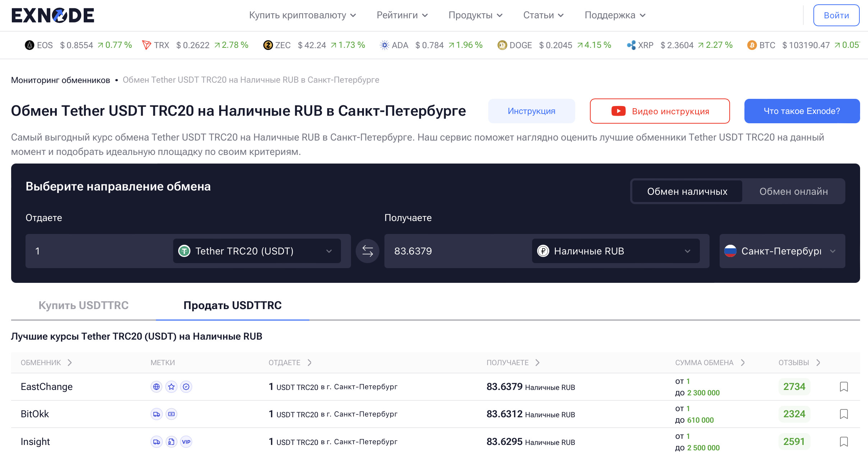This screenshot has height=455, width=868.
Task: Click the swap currencies arrows icon
Action: [367, 251]
